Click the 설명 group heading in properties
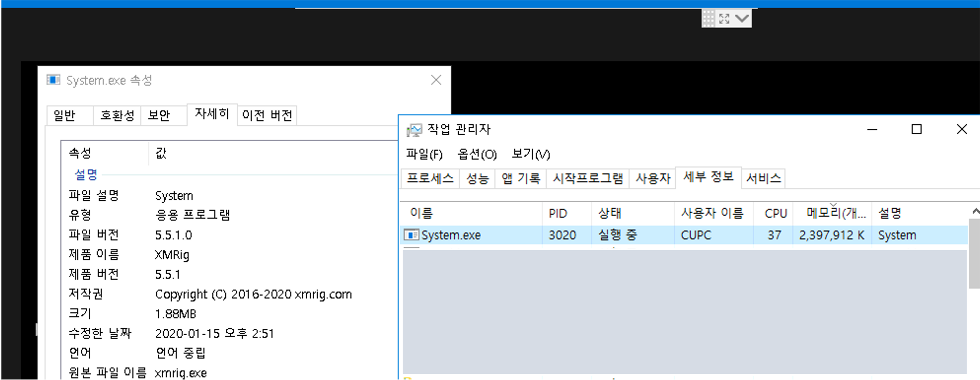This screenshot has height=380, width=980. pos(86,175)
